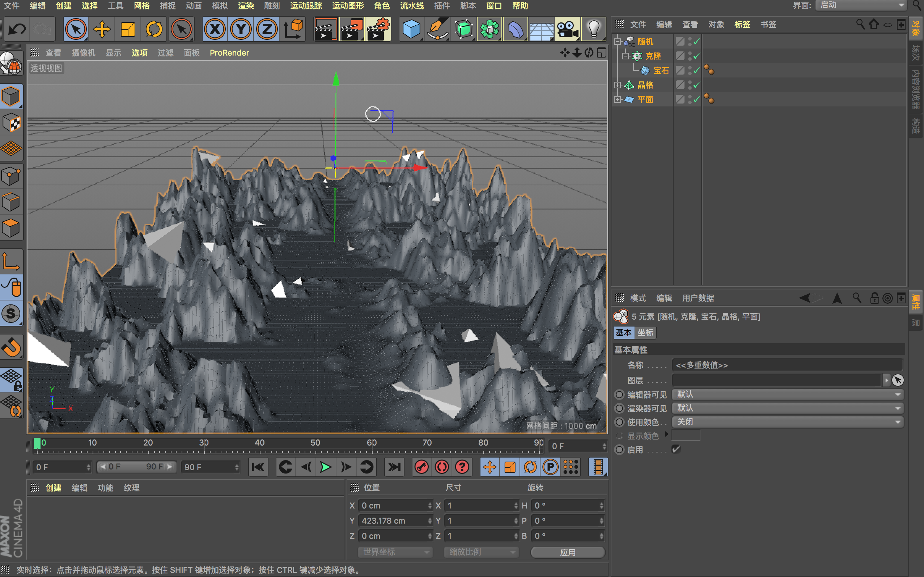
Task: Click the Cube primitive icon
Action: click(x=411, y=29)
